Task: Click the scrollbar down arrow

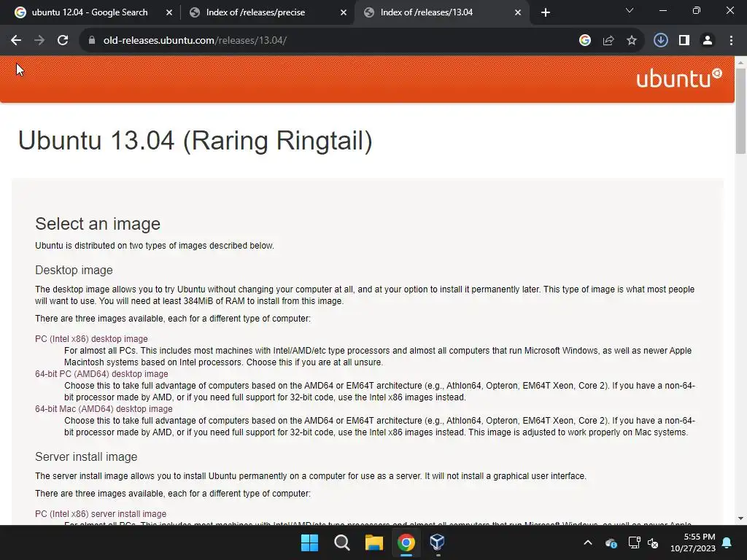Action: tap(740, 518)
